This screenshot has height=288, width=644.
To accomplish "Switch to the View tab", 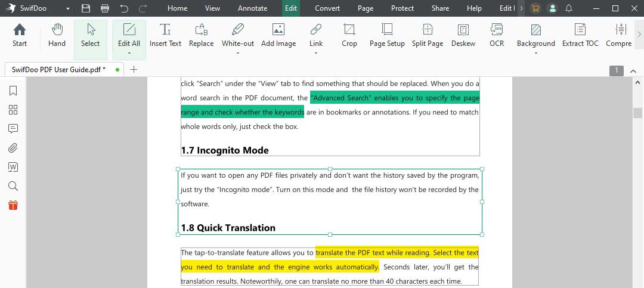I will 213,8.
